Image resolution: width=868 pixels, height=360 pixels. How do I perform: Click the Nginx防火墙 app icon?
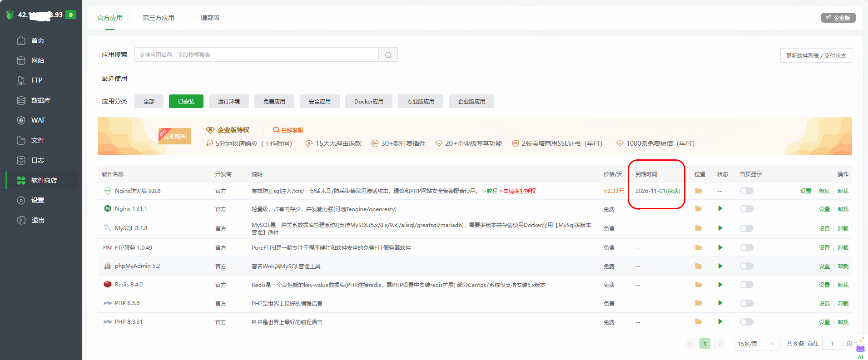point(108,191)
